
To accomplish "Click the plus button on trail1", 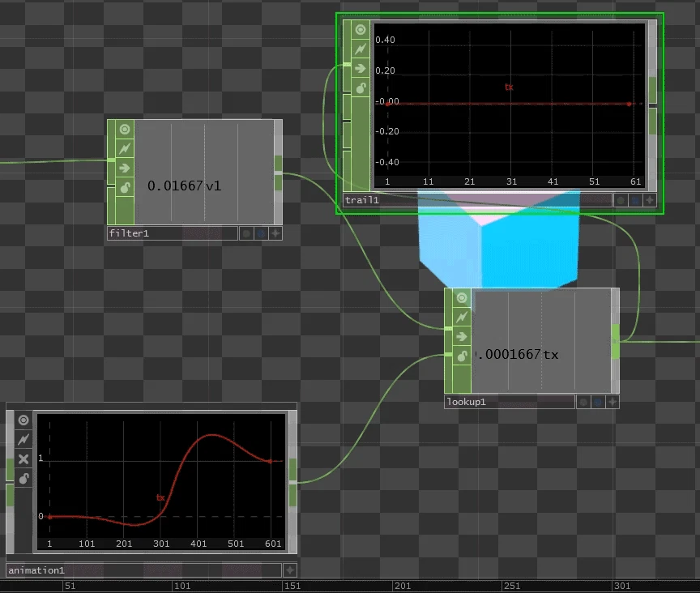I will coord(650,200).
